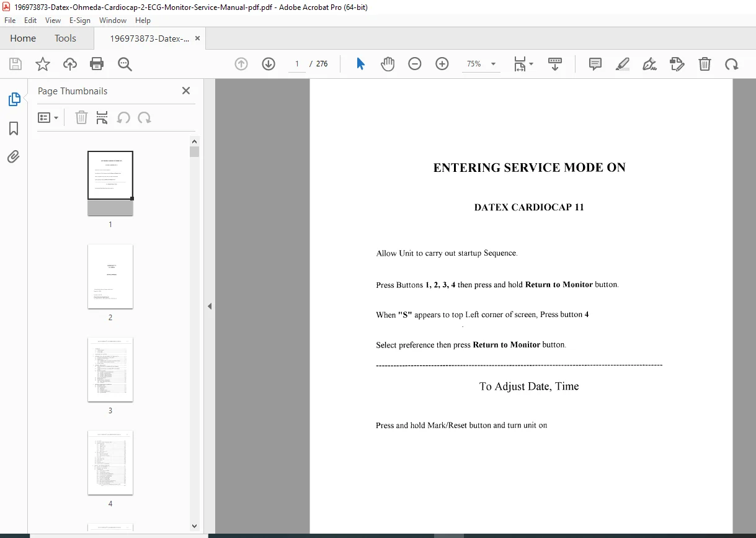This screenshot has height=538, width=756.
Task: Open the File menu
Action: tap(10, 20)
